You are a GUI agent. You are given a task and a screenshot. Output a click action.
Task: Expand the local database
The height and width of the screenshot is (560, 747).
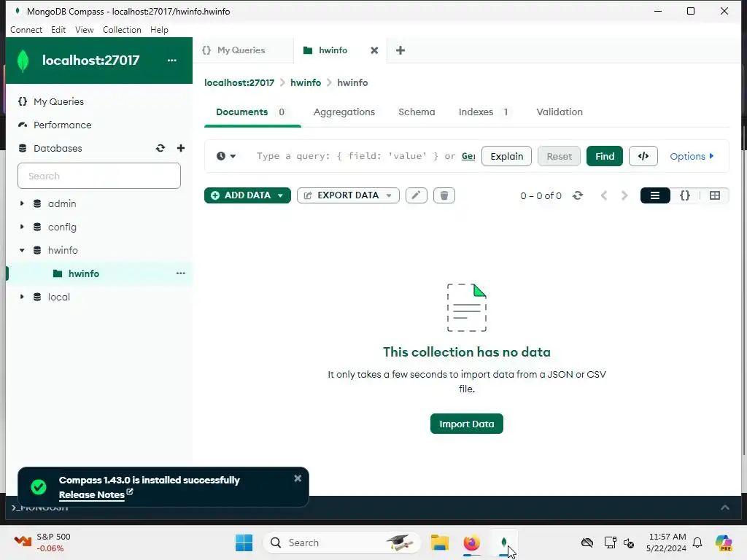click(22, 297)
